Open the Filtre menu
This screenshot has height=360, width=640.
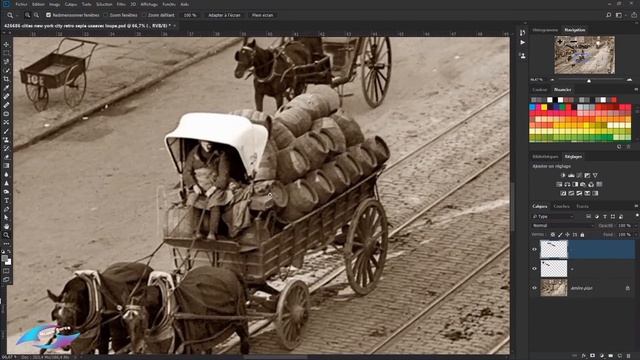tap(121, 4)
